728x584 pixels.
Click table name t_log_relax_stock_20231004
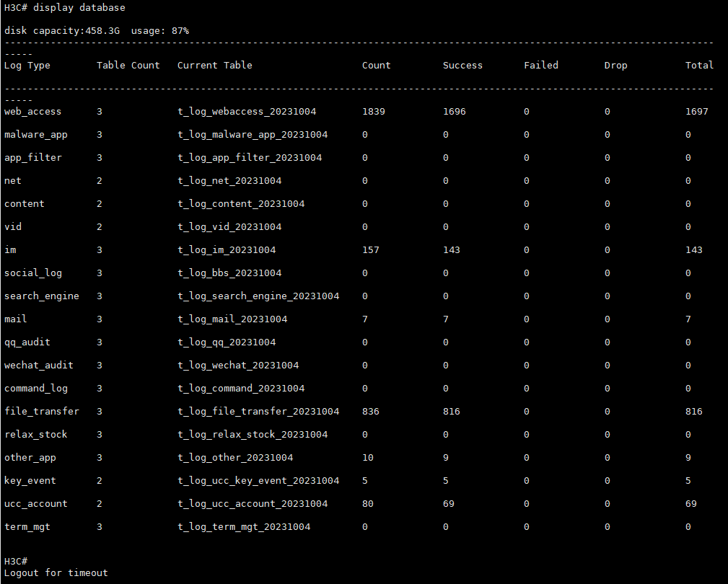tap(253, 435)
